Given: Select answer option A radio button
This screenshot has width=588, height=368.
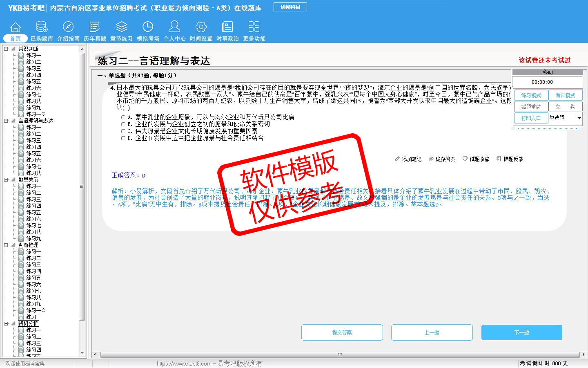Looking at the screenshot, I should pyautogui.click(x=123, y=117).
